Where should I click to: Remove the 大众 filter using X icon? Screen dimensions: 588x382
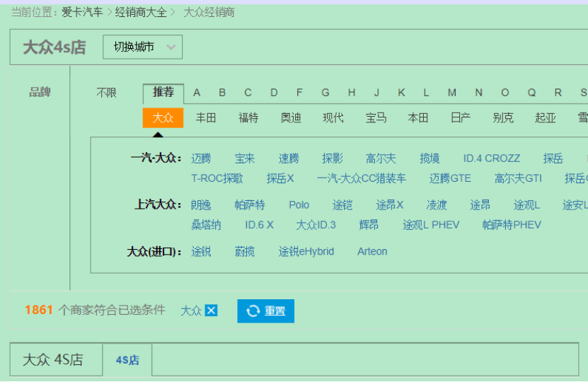pos(211,311)
